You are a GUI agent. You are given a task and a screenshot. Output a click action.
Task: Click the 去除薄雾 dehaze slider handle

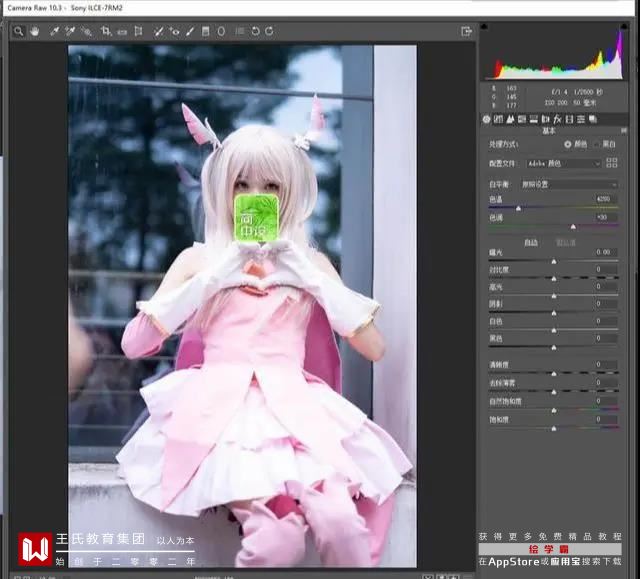(x=554, y=392)
